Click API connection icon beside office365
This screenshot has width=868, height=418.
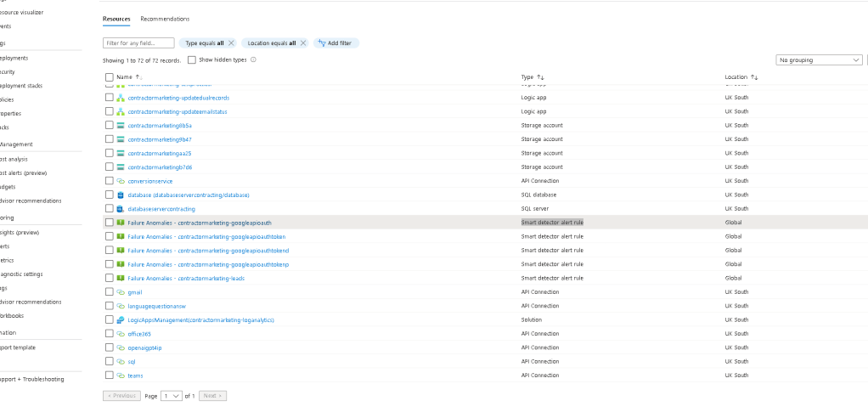tap(120, 334)
